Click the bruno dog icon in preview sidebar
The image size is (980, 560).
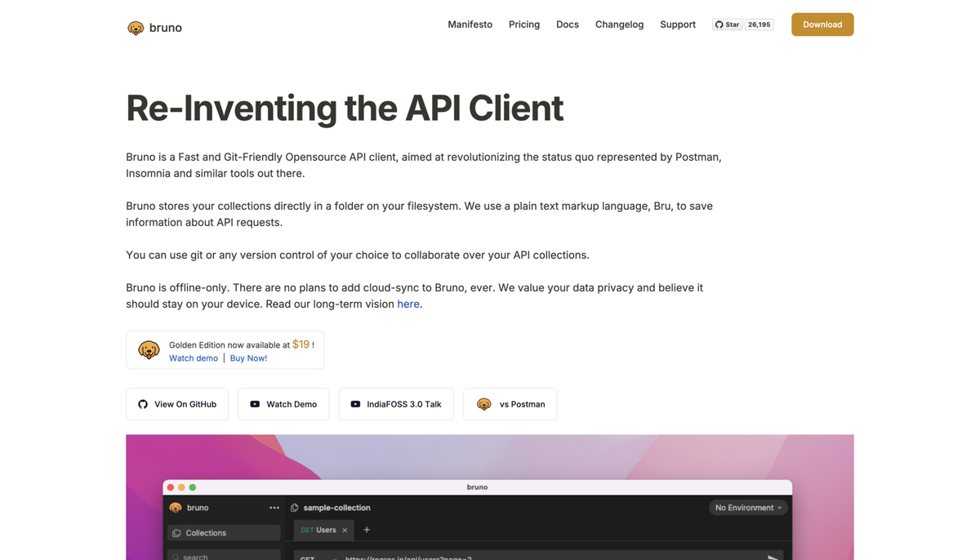point(176,508)
